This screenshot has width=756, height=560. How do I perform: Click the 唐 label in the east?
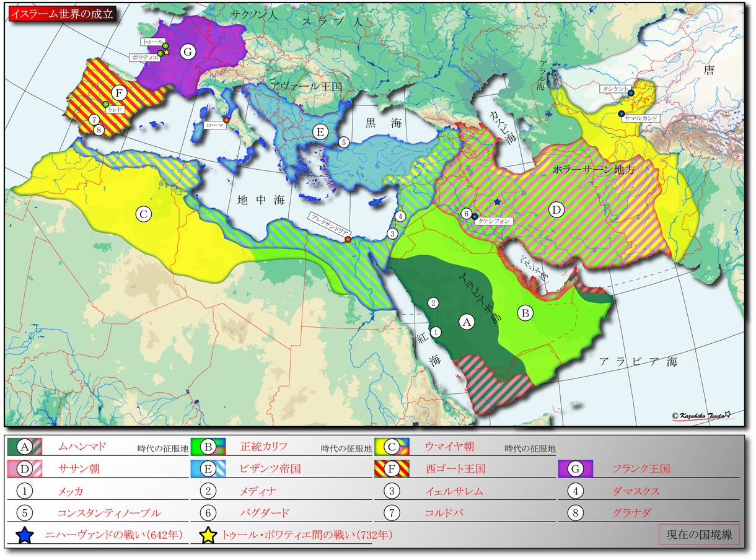point(709,71)
